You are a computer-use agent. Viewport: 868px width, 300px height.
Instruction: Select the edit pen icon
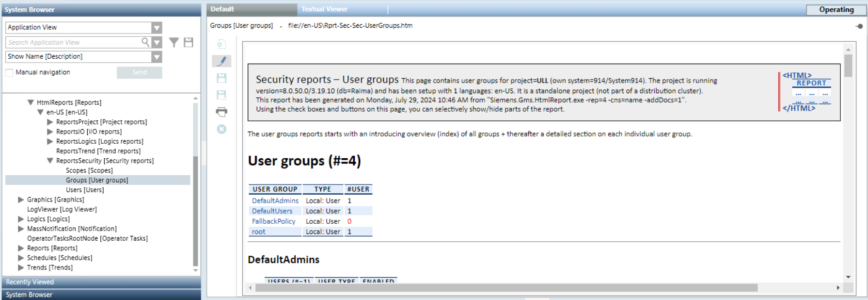[221, 61]
